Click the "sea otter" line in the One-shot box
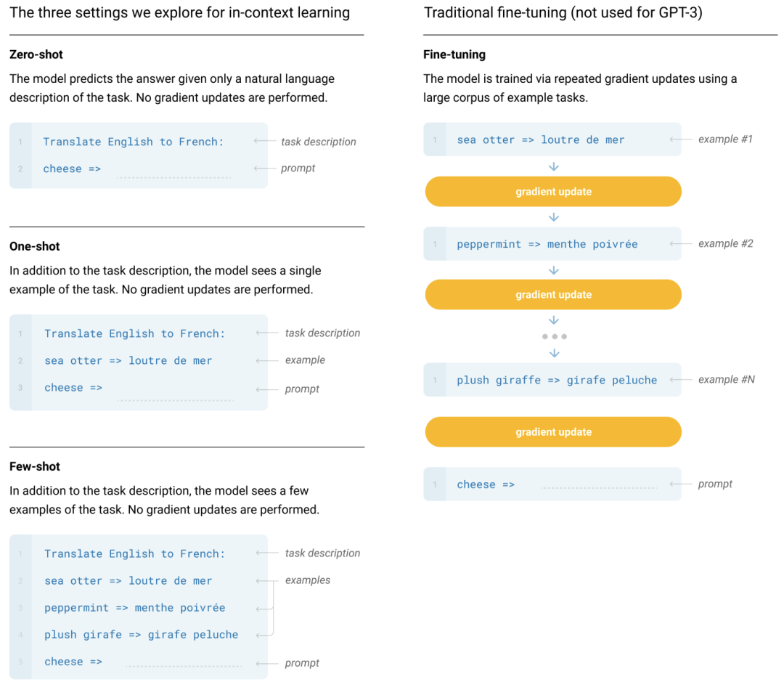 128,361
